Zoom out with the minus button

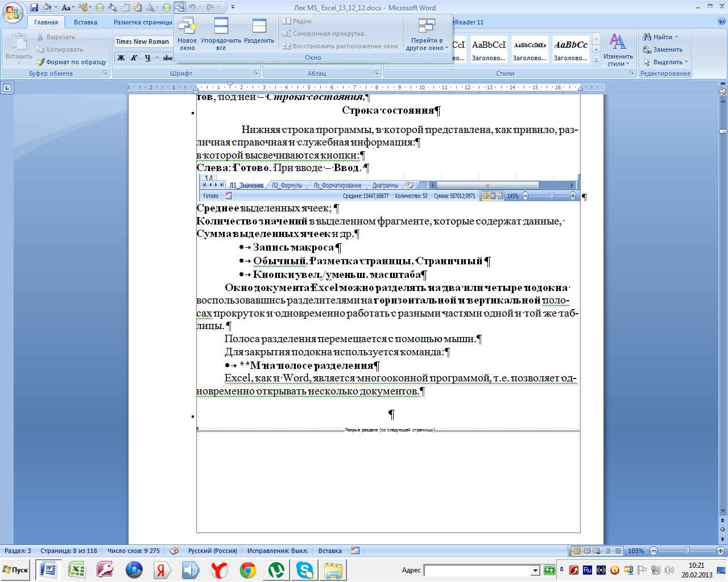[653, 551]
